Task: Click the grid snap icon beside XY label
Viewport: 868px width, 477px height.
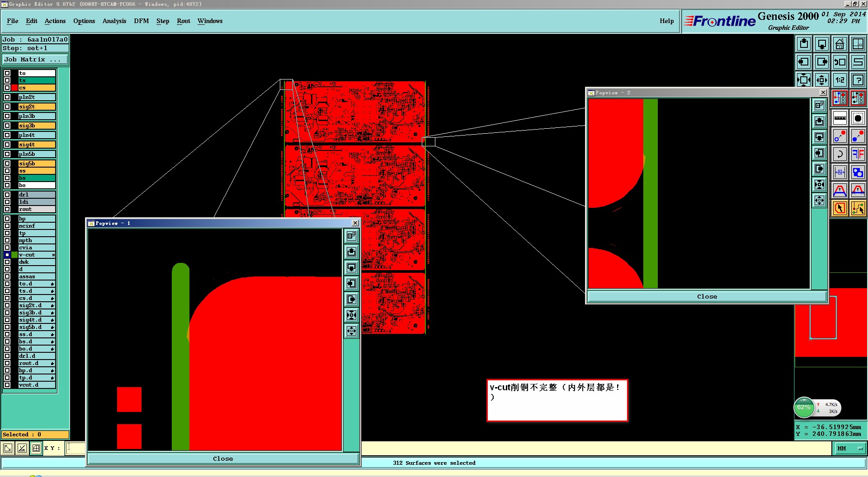Action: 36,448
